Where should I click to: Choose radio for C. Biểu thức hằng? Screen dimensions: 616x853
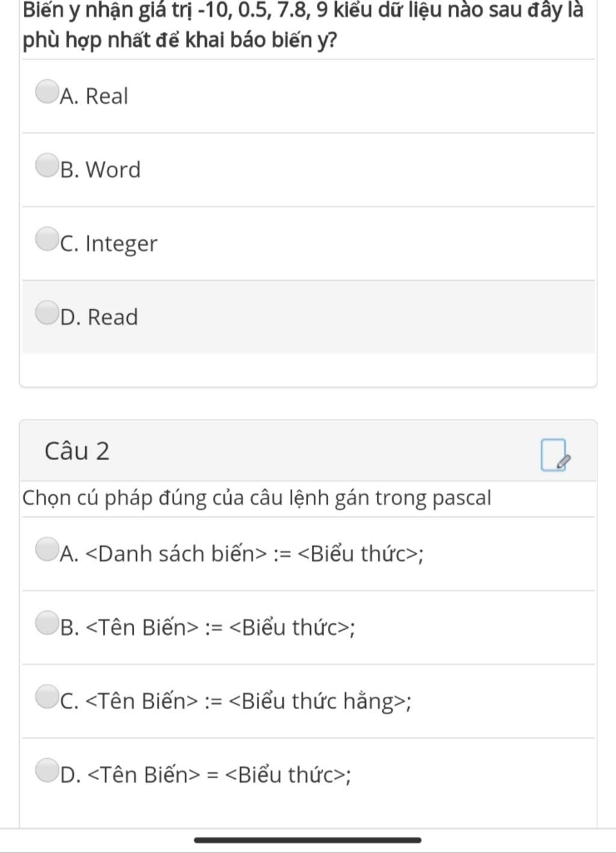click(x=46, y=696)
